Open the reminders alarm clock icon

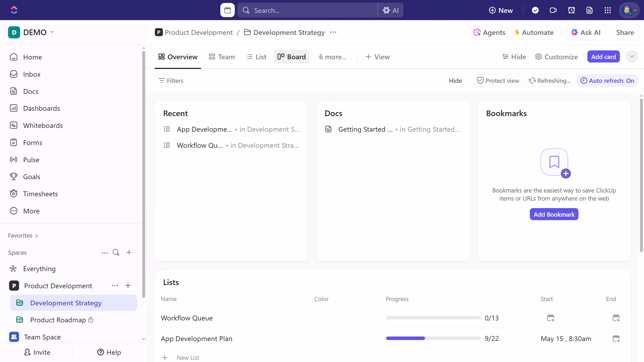(x=571, y=10)
